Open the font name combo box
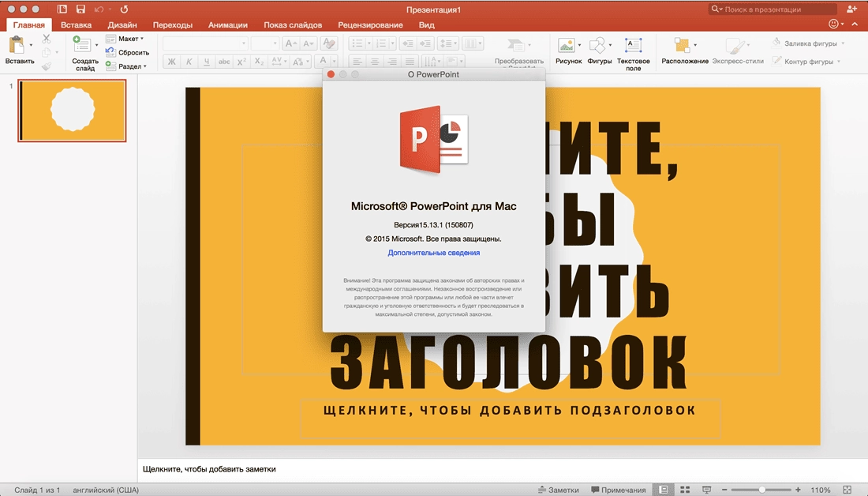The height and width of the screenshot is (496, 868). [205, 43]
